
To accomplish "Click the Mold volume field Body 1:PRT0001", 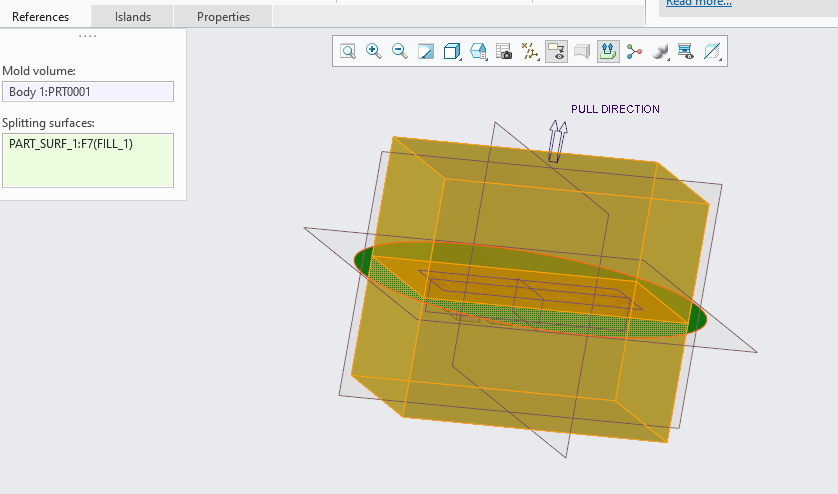I will point(88,91).
